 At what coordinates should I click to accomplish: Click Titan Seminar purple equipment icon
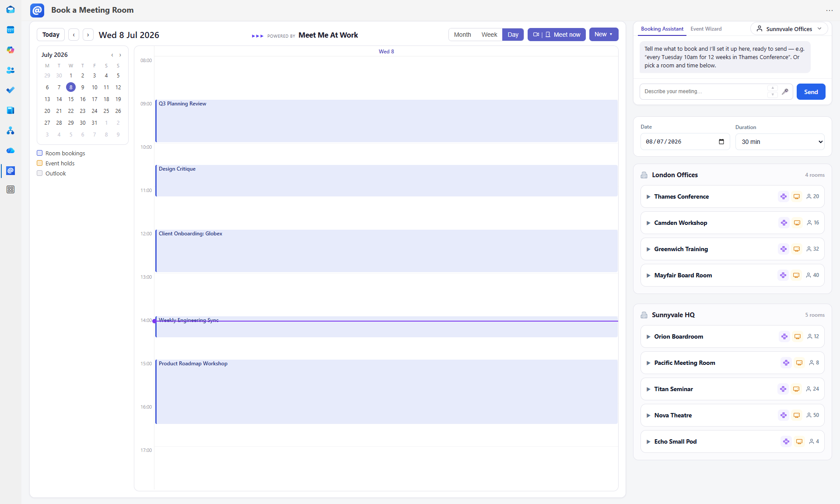783,389
